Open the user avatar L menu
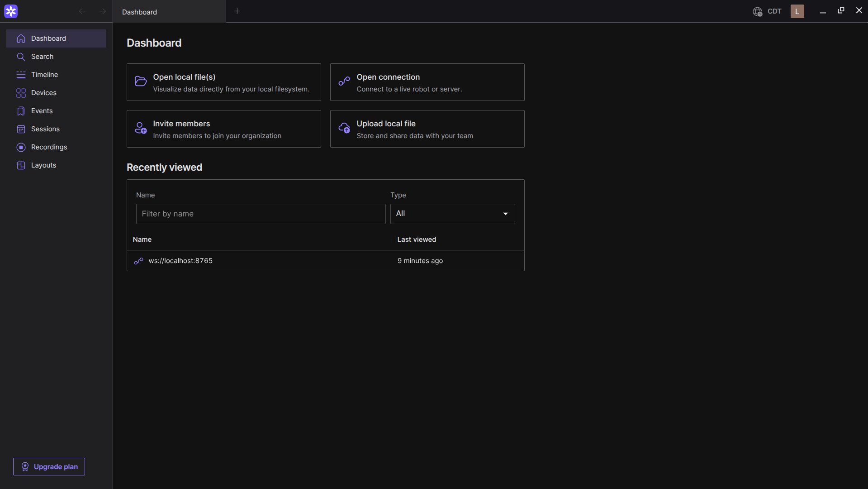The image size is (868, 489). [797, 11]
